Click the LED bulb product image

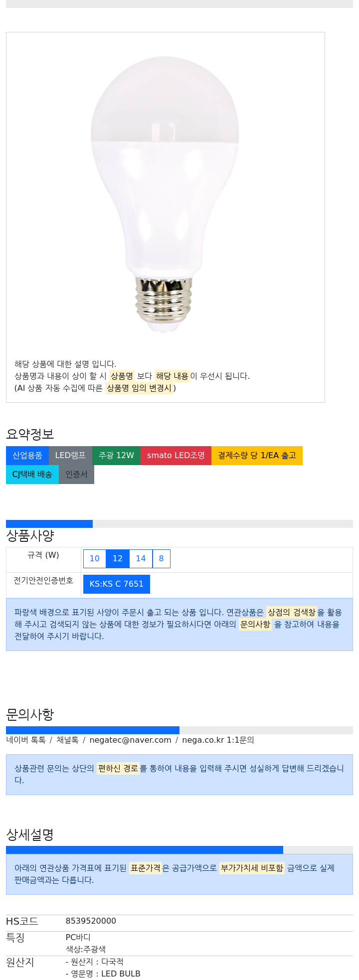pyautogui.click(x=165, y=194)
